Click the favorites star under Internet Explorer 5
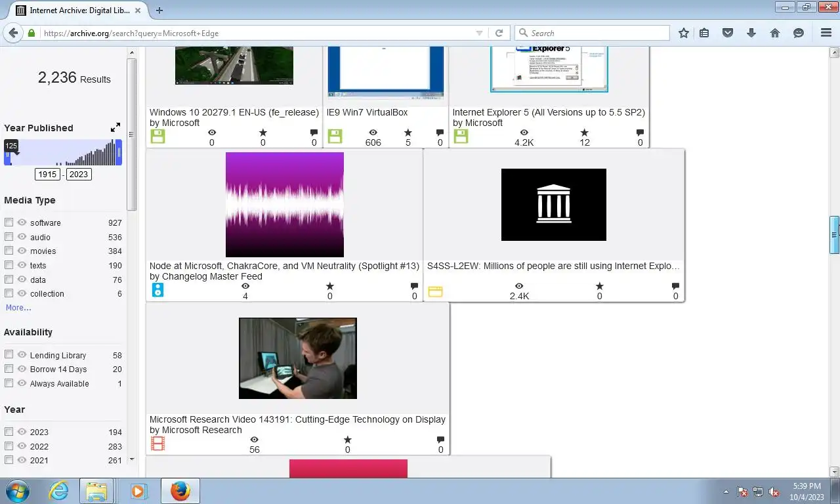 click(x=584, y=133)
